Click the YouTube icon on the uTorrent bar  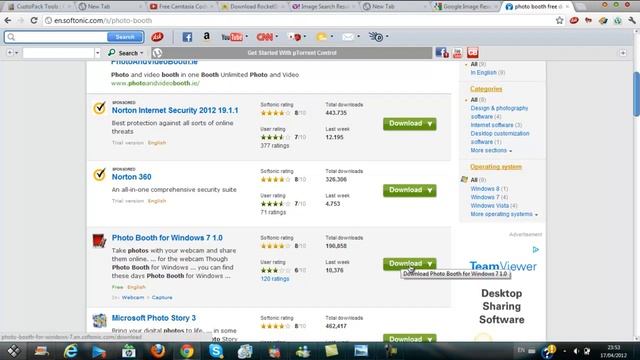point(457,53)
